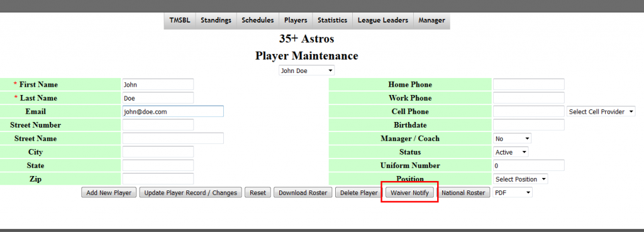Open the Select Cell Provider dropdown
Image resolution: width=644 pixels, height=232 pixels.
[601, 112]
